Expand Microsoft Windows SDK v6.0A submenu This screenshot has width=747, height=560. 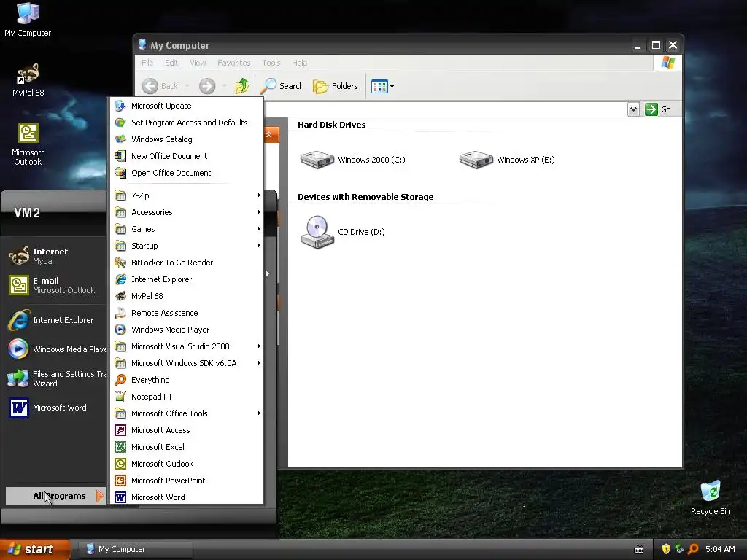(187, 363)
